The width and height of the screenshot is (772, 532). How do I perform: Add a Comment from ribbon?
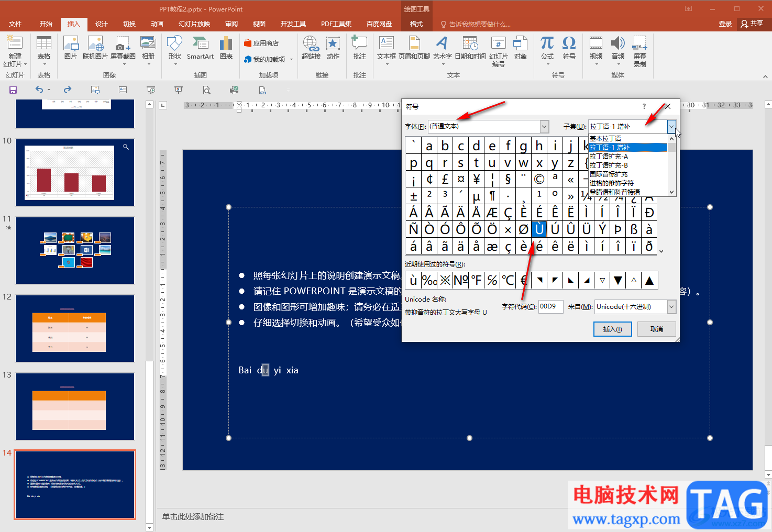pyautogui.click(x=359, y=48)
